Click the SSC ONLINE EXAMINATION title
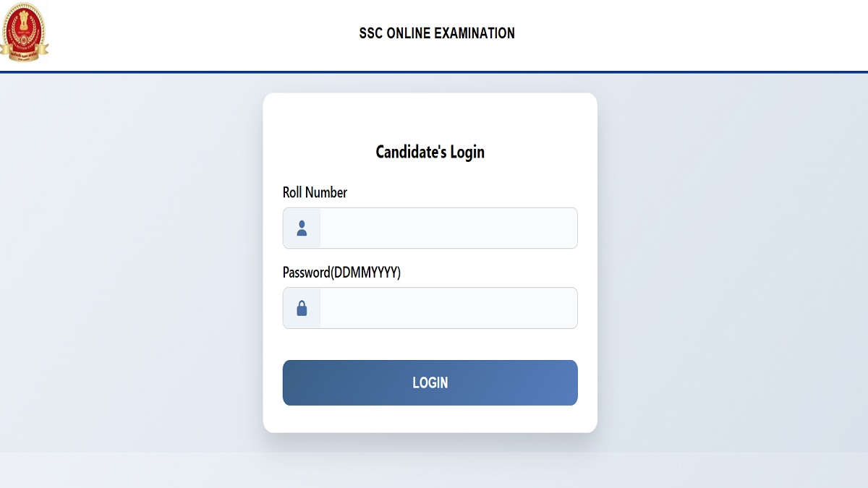 [x=437, y=33]
